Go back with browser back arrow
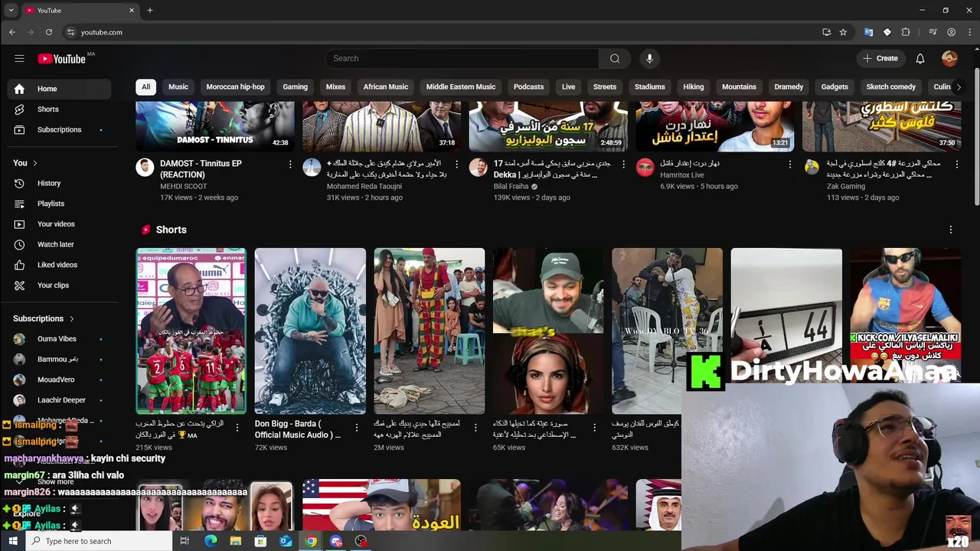 coord(12,32)
